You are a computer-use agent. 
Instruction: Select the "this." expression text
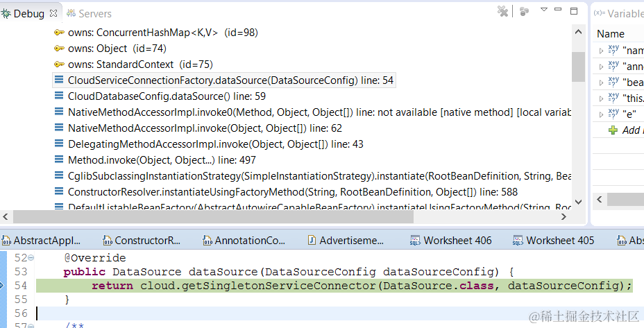coord(633,98)
